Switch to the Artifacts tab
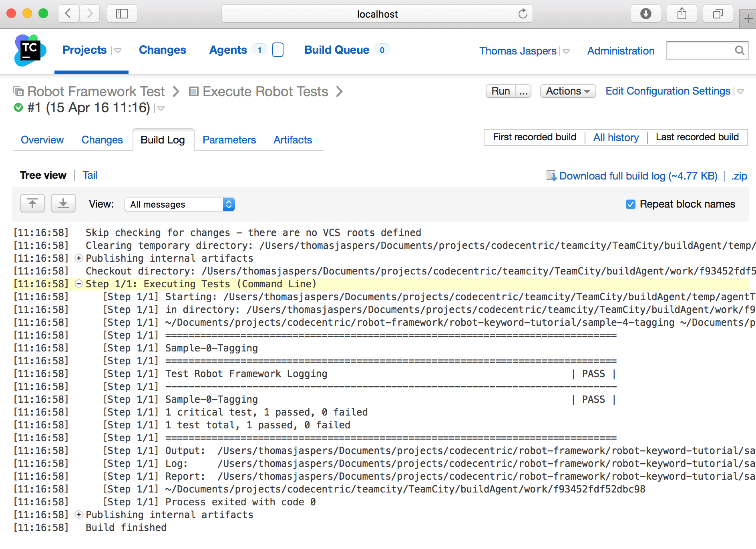The width and height of the screenshot is (756, 549). point(292,140)
